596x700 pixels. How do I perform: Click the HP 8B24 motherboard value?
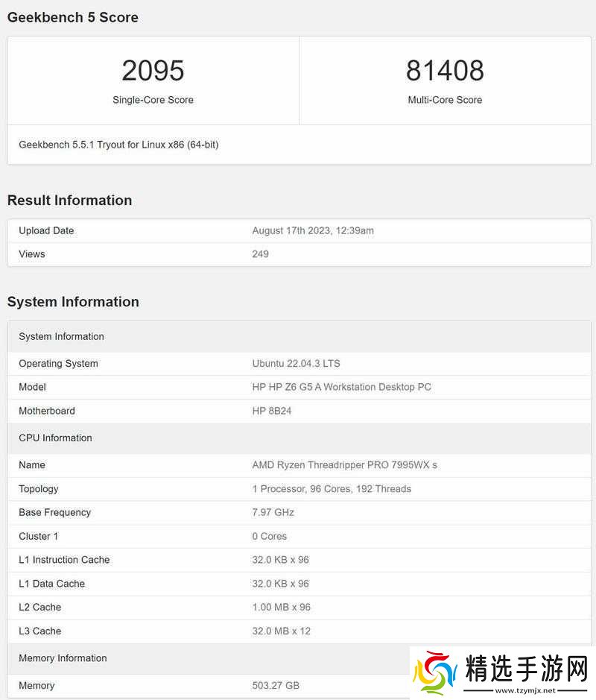point(272,411)
